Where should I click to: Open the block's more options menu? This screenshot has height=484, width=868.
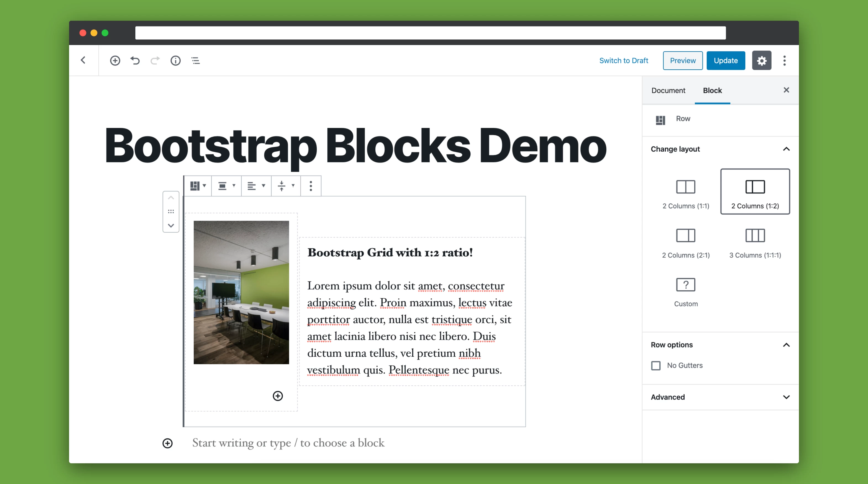(x=311, y=186)
